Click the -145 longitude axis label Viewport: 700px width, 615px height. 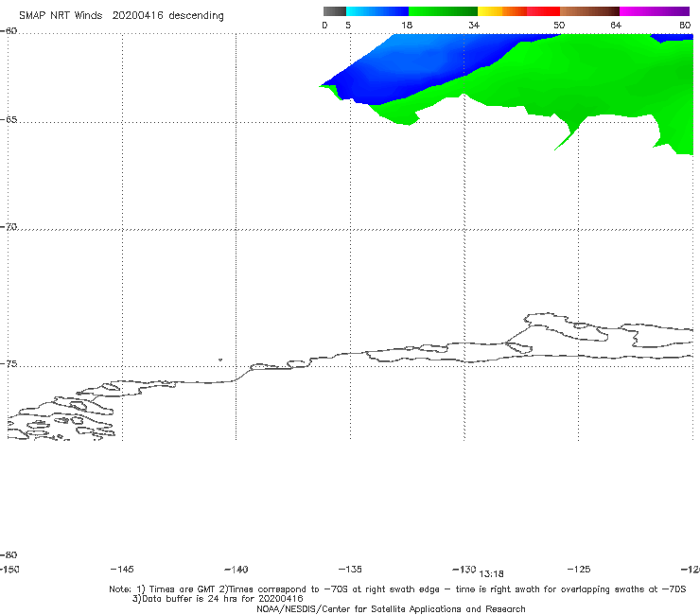pyautogui.click(x=122, y=569)
